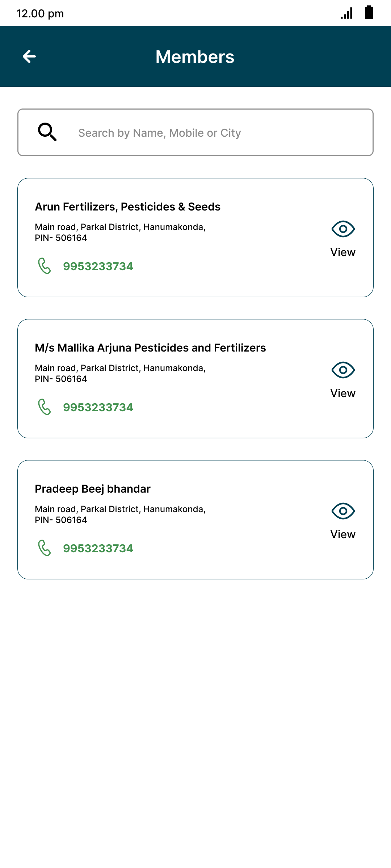The image size is (391, 868).
Task: Open the Arun Fertilizers, Pesticides & Seeds title
Action: pos(127,207)
